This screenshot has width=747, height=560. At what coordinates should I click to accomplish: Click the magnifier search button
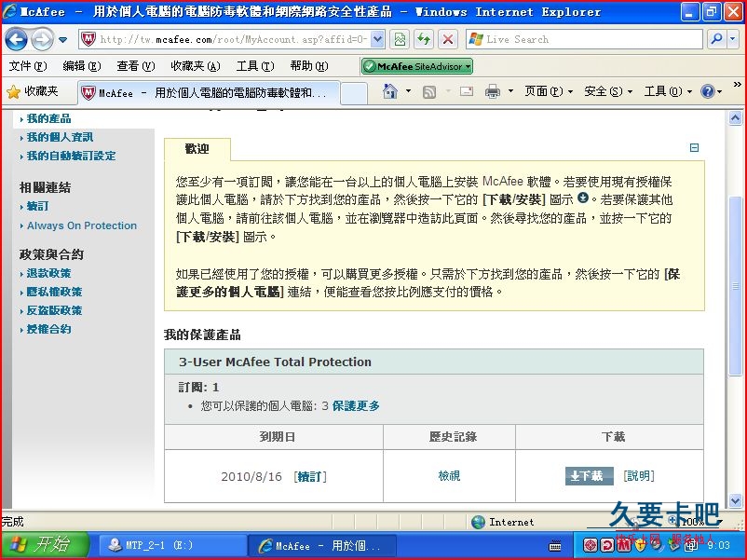[716, 39]
